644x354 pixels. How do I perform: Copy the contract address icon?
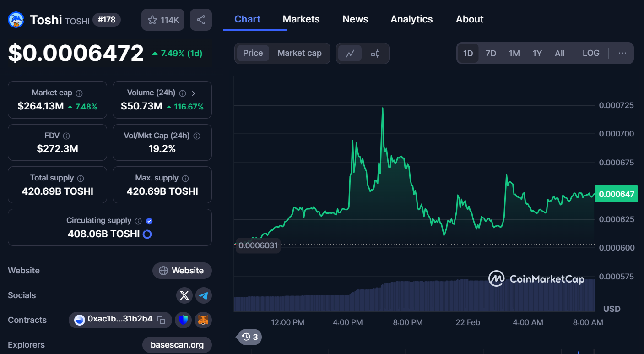[161, 320]
